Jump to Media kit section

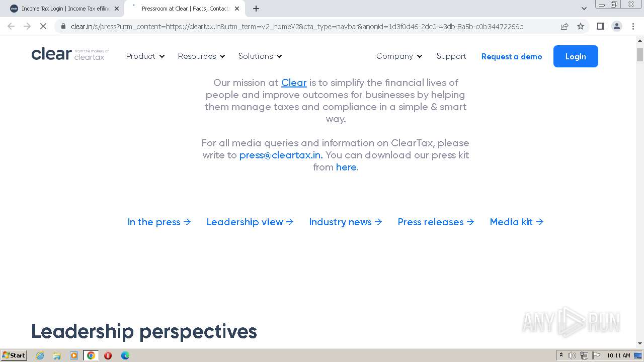(x=517, y=222)
